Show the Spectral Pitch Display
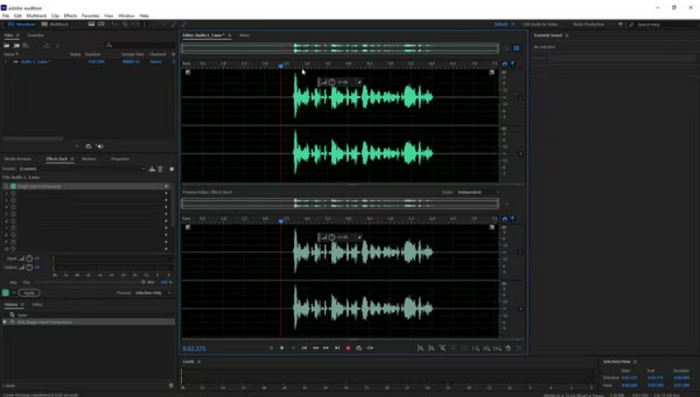 click(x=101, y=24)
